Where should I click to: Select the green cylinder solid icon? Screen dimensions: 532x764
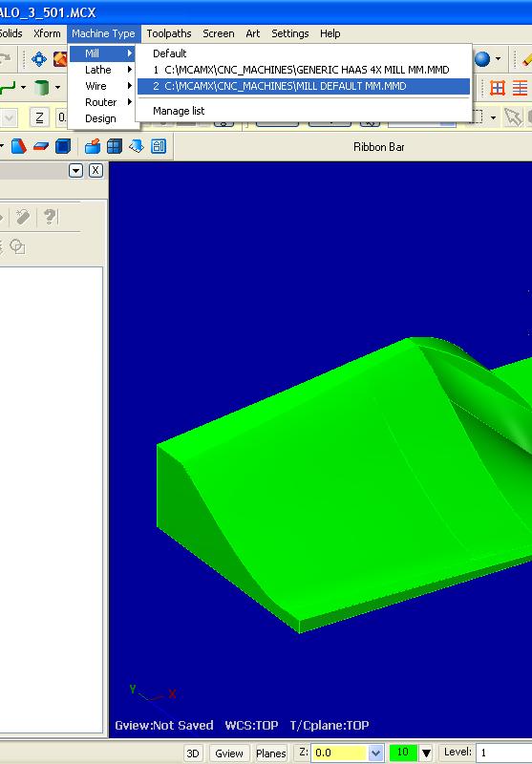point(42,88)
